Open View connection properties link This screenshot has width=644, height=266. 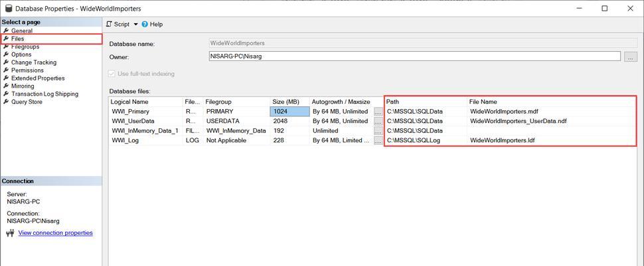coord(56,233)
